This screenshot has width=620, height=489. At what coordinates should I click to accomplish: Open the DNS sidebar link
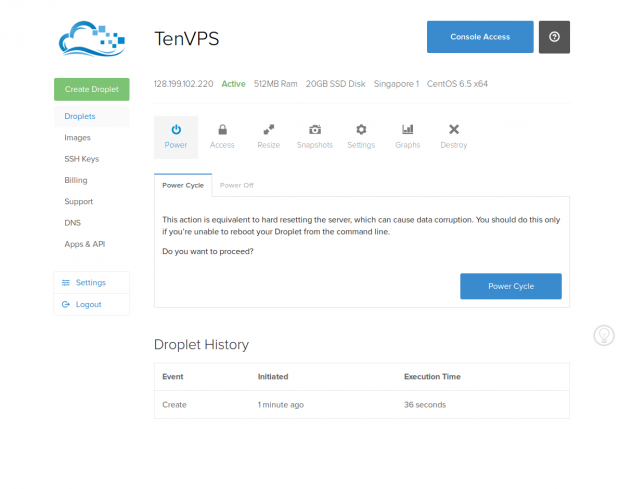click(72, 222)
